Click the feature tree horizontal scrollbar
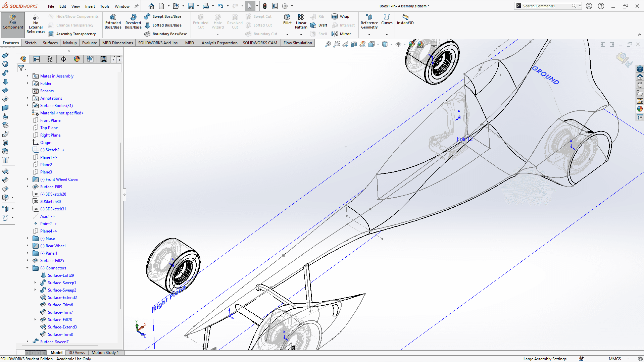The image size is (644, 362). (x=60, y=346)
